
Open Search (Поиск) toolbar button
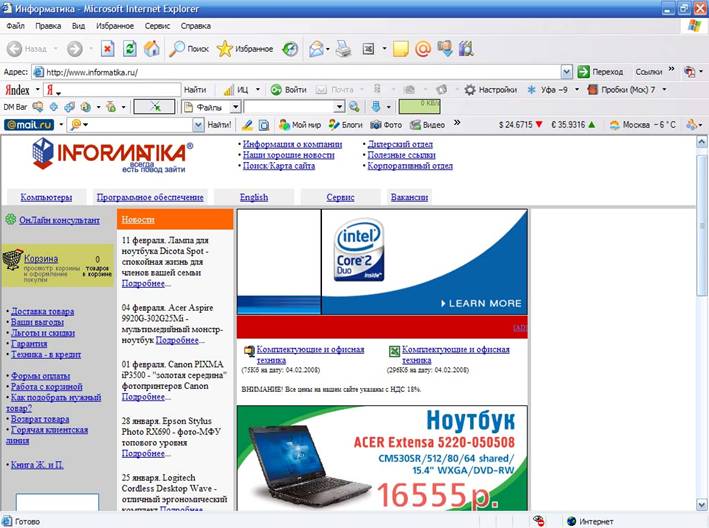pyautogui.click(x=189, y=48)
